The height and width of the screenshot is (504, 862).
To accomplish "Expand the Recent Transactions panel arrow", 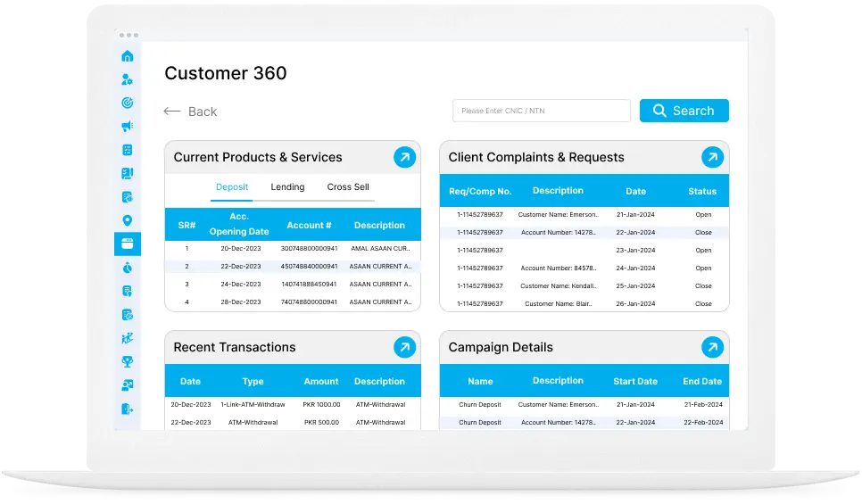I will (x=404, y=348).
